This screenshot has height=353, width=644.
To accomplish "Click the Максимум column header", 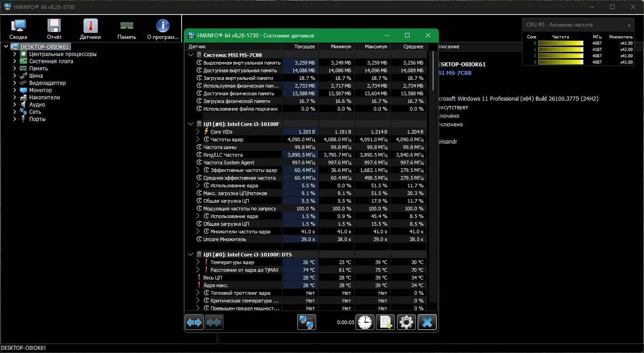I will point(373,46).
